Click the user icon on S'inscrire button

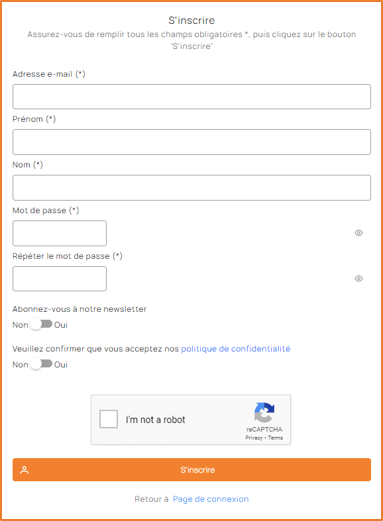(24, 470)
